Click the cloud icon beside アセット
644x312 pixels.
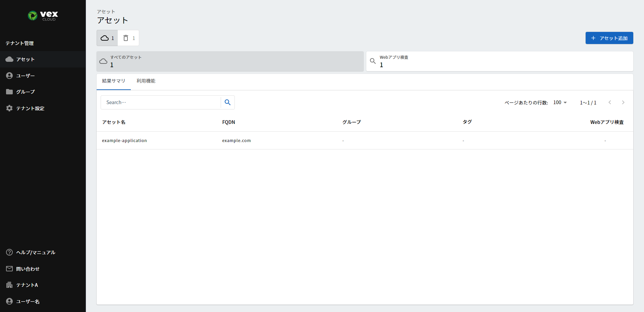(x=9, y=59)
